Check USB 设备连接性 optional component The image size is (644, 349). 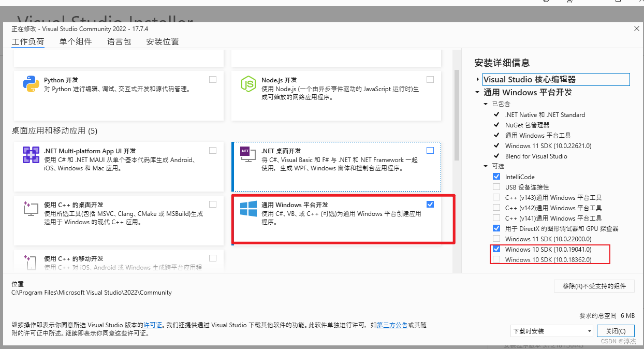click(496, 187)
